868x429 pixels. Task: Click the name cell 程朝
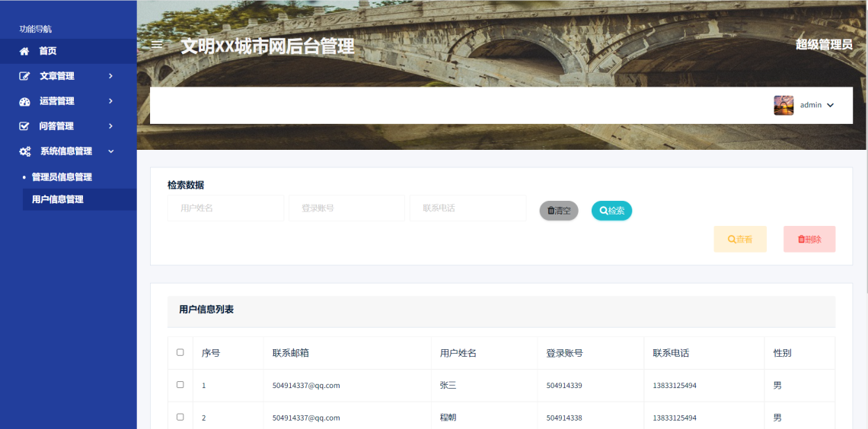point(448,418)
